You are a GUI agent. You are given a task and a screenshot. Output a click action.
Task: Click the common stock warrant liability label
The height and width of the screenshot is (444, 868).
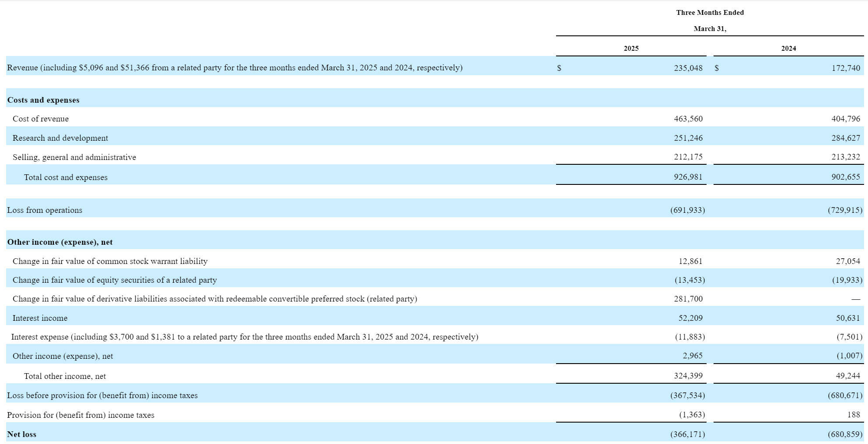tap(110, 261)
